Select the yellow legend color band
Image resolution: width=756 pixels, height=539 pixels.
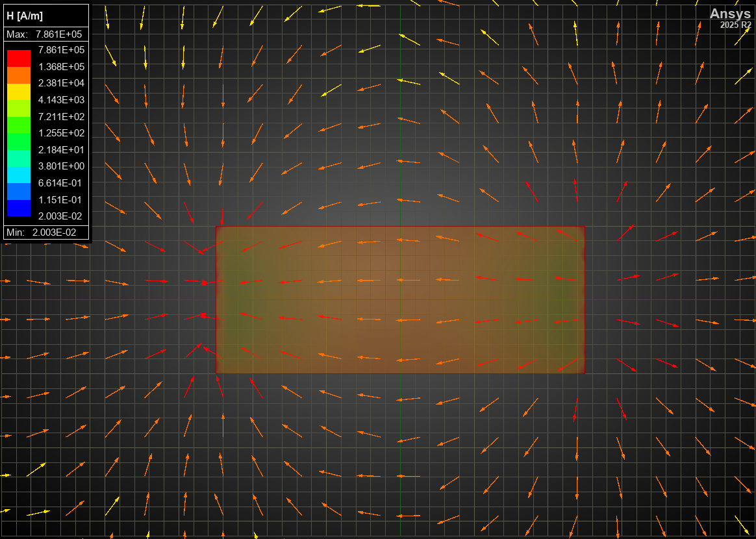point(19,92)
